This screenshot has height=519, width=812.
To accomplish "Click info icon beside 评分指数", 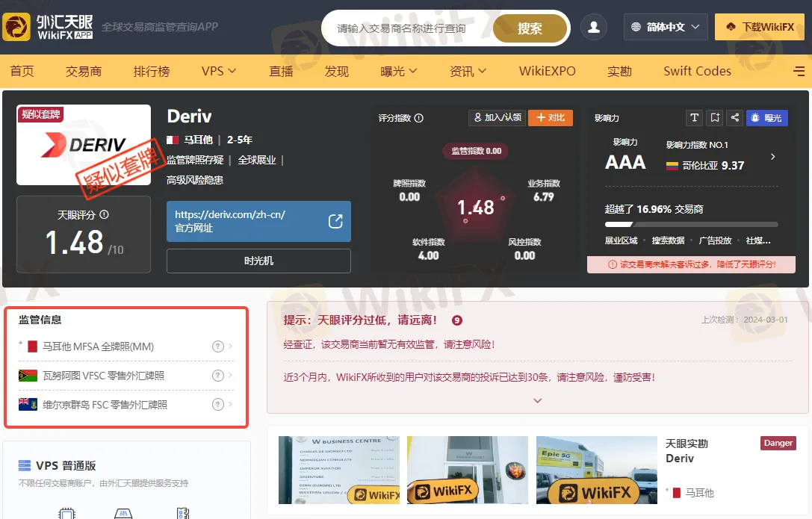I will pos(419,118).
